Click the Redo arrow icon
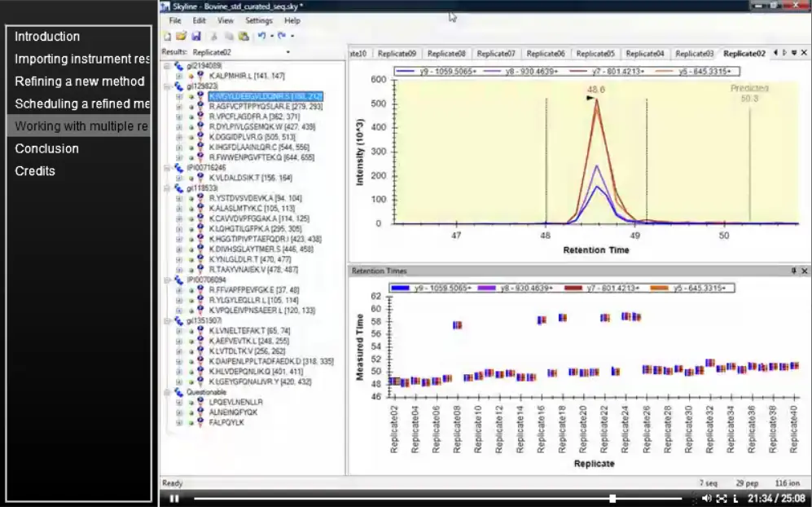 tap(282, 36)
